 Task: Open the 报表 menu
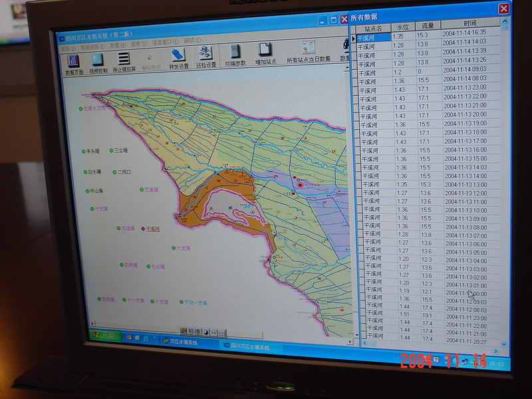pyautogui.click(x=139, y=44)
